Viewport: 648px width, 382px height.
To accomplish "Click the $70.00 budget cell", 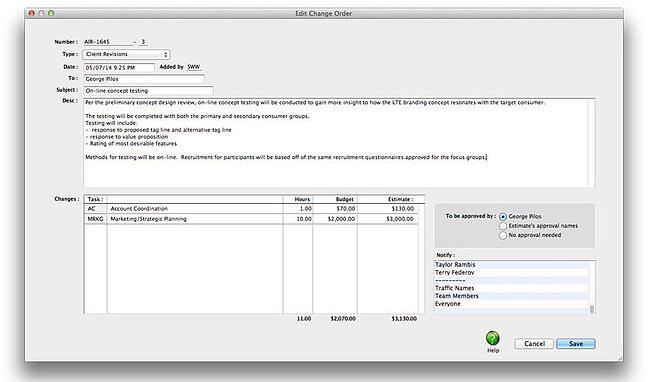I will [x=335, y=209].
